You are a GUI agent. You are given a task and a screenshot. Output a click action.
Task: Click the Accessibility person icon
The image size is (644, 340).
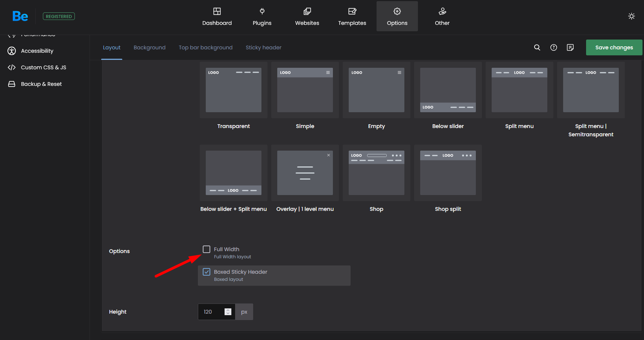coord(12,51)
